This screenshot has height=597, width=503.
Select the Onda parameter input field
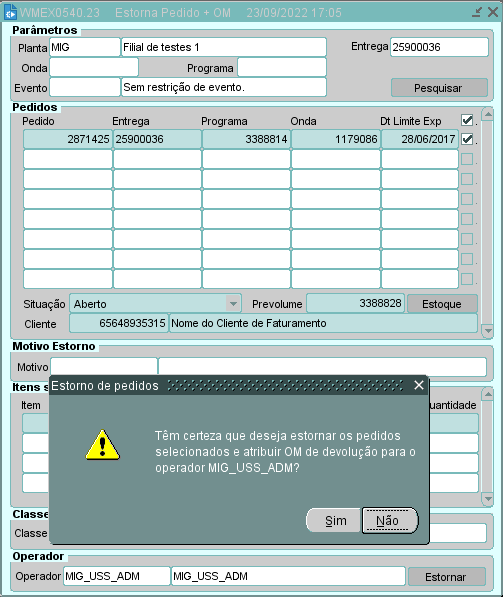(94, 67)
